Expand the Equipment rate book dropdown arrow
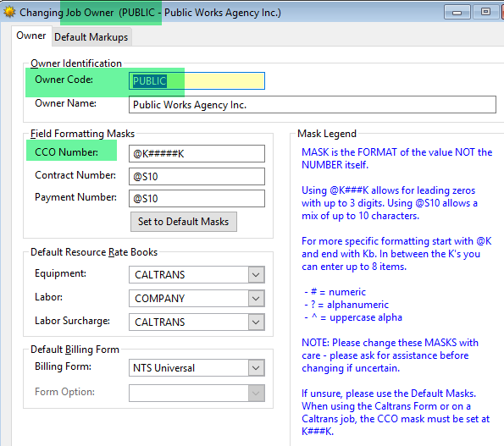This screenshot has height=446, width=504. [256, 275]
